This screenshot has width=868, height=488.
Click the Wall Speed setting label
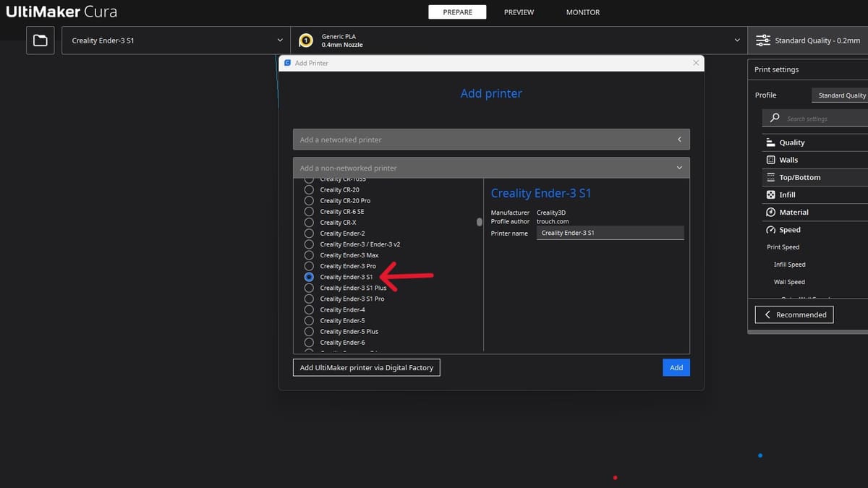[790, 282]
